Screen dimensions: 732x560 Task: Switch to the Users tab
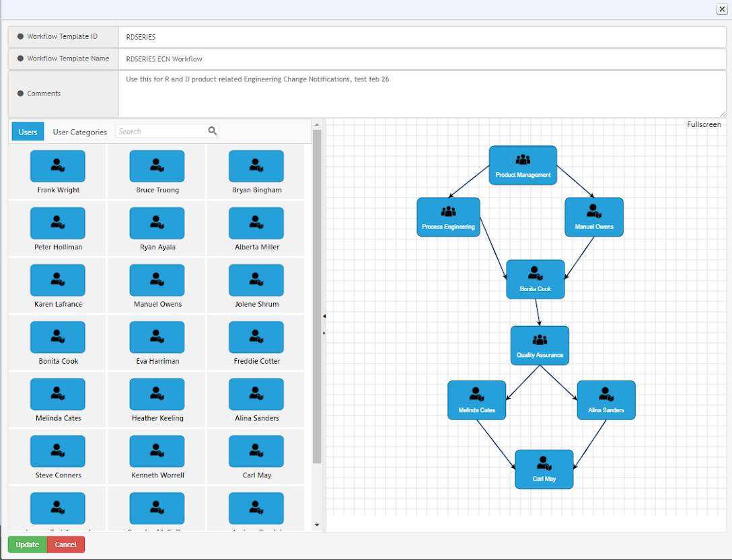(x=28, y=132)
